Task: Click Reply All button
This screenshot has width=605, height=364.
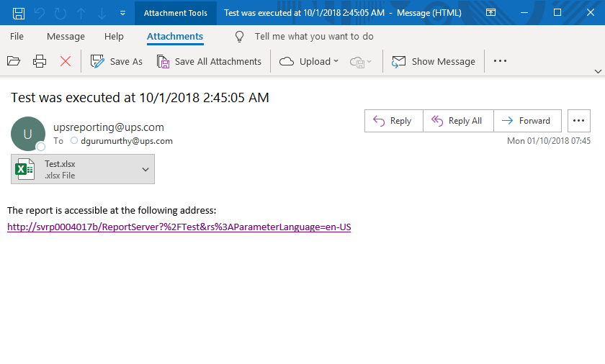Action: (x=458, y=121)
